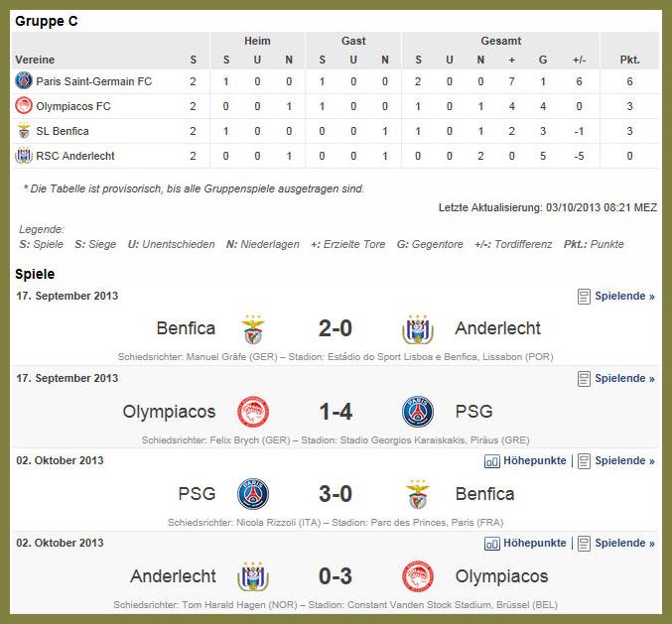Open Höhepunkte link for Anderlecht vs Olympiacos
The image size is (672, 624).
(x=534, y=543)
